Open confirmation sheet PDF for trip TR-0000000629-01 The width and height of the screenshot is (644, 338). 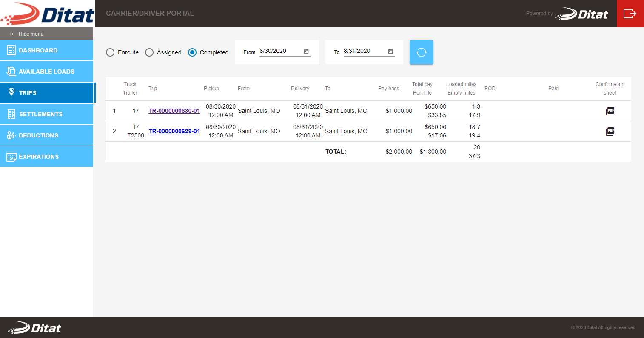point(610,131)
